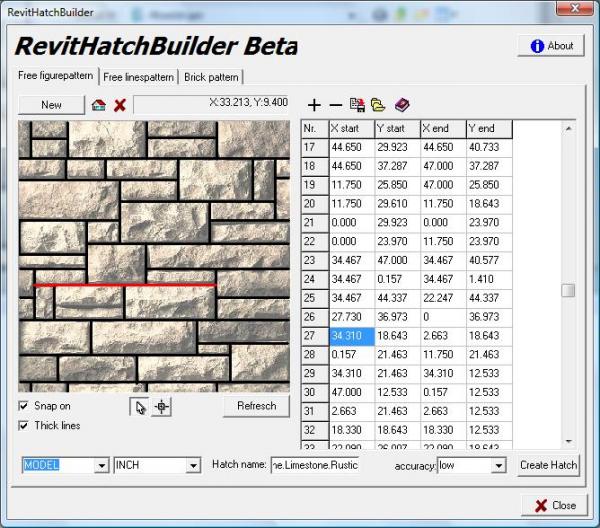Click the X end column header
This screenshot has height=528, width=600.
click(x=443, y=129)
